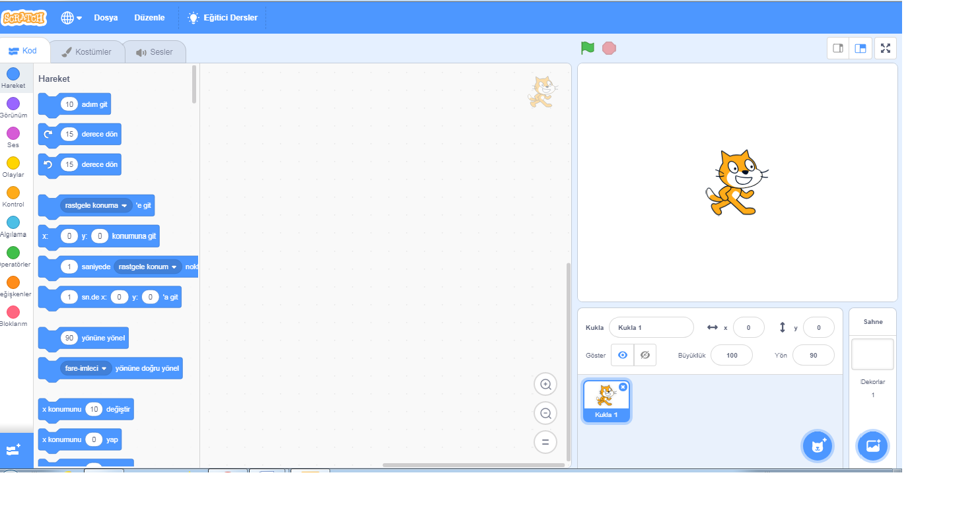Screen dimensions: 980x512
Task: Hide the sprite using crossed eye icon
Action: [x=645, y=355]
